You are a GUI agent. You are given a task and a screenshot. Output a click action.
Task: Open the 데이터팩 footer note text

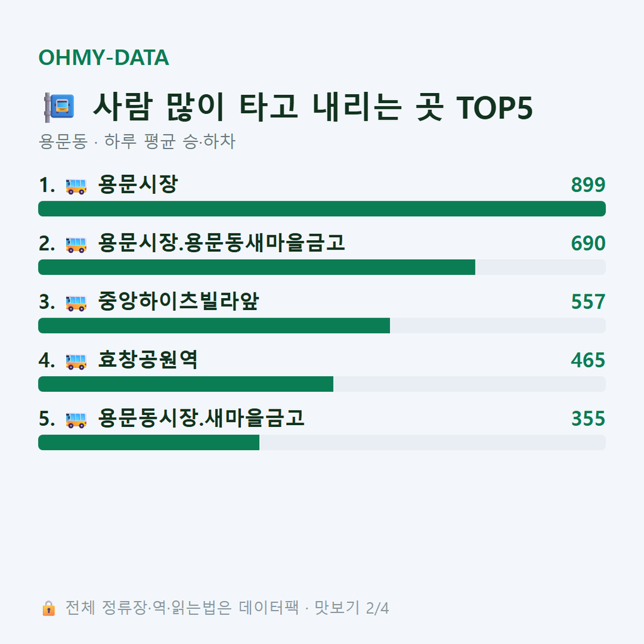point(227,608)
